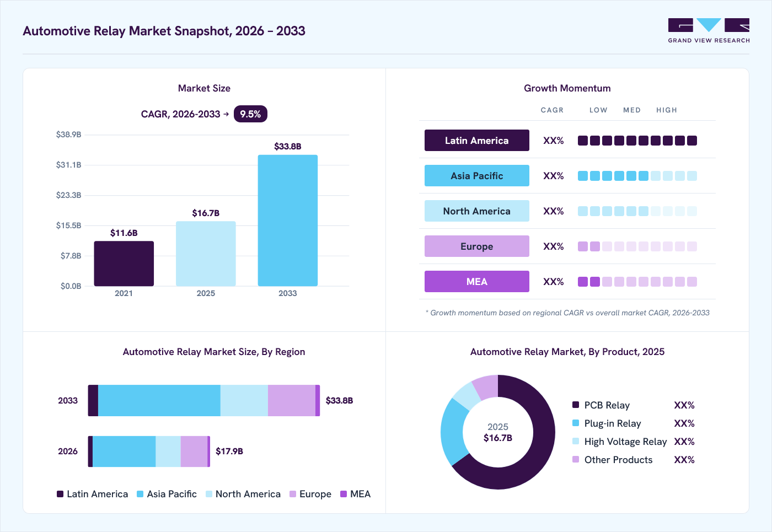Click the XX% CAGR value for Europe
772x532 pixels.
pos(554,246)
